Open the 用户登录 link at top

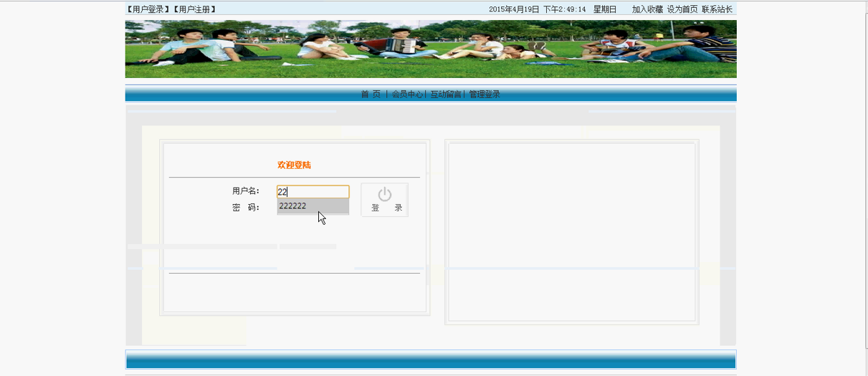pos(148,9)
